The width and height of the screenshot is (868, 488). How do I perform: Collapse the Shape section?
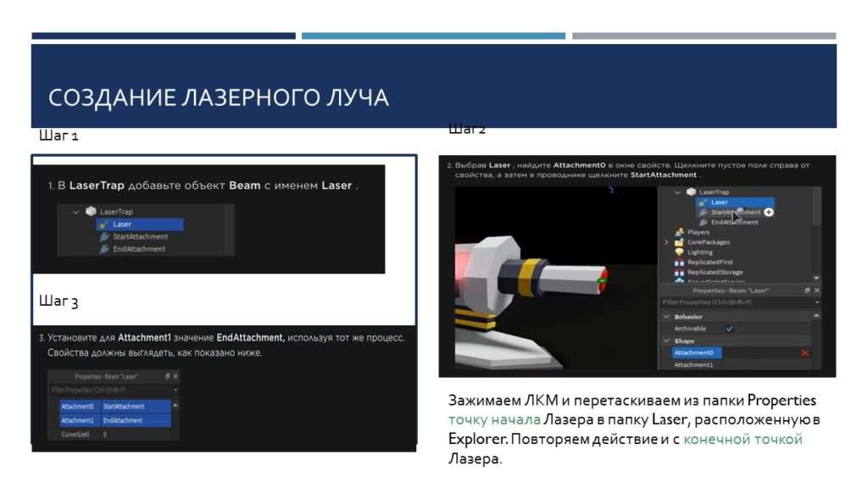coord(666,341)
